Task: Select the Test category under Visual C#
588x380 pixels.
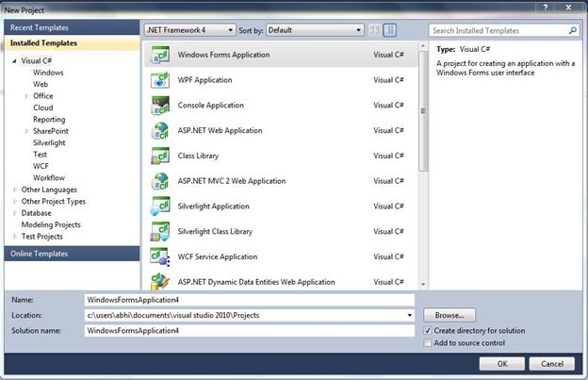Action: click(x=40, y=155)
